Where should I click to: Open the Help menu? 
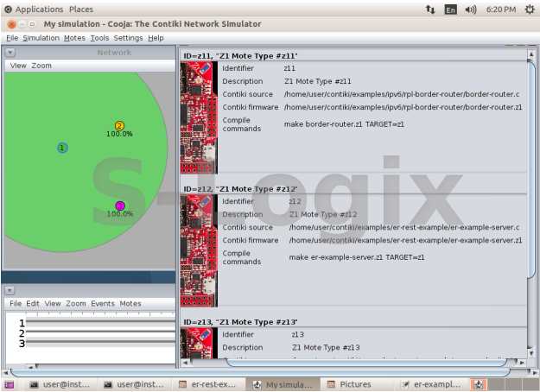[156, 38]
